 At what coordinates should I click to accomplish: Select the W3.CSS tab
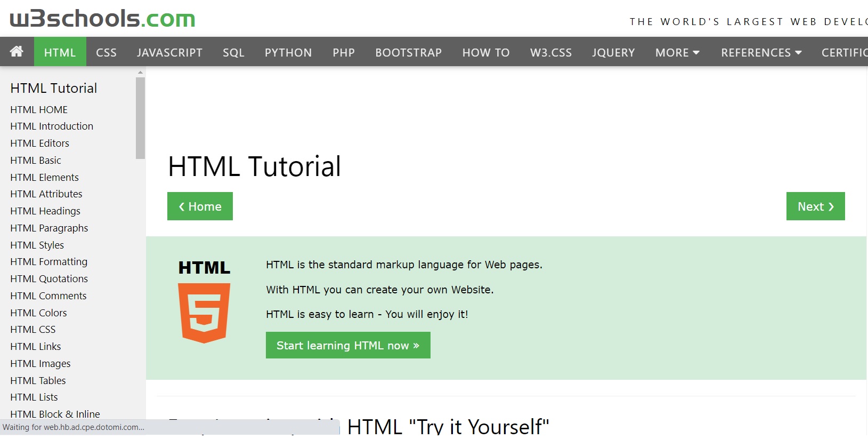(551, 52)
